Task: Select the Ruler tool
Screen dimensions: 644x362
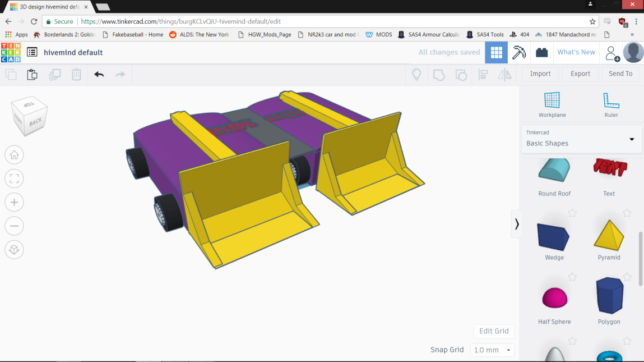Action: coord(611,104)
